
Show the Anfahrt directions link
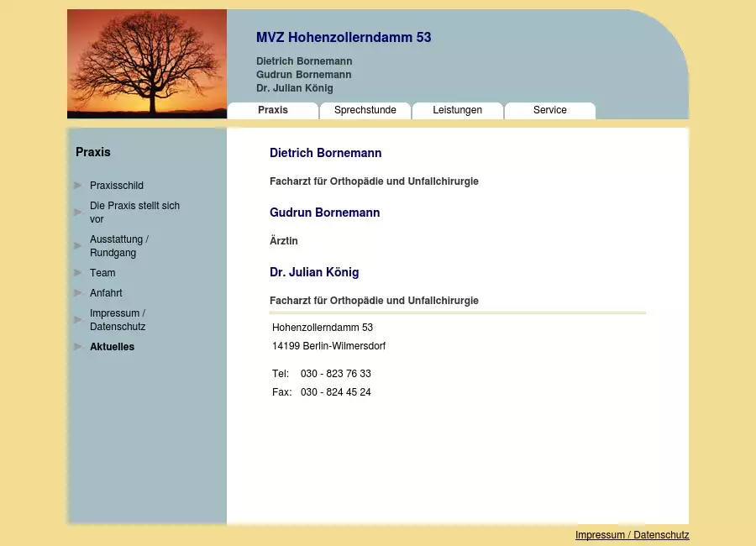106,293
